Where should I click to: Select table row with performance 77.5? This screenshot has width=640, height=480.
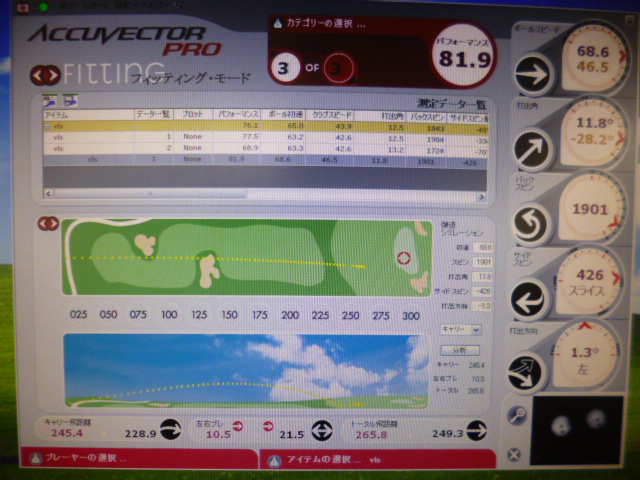point(265,137)
